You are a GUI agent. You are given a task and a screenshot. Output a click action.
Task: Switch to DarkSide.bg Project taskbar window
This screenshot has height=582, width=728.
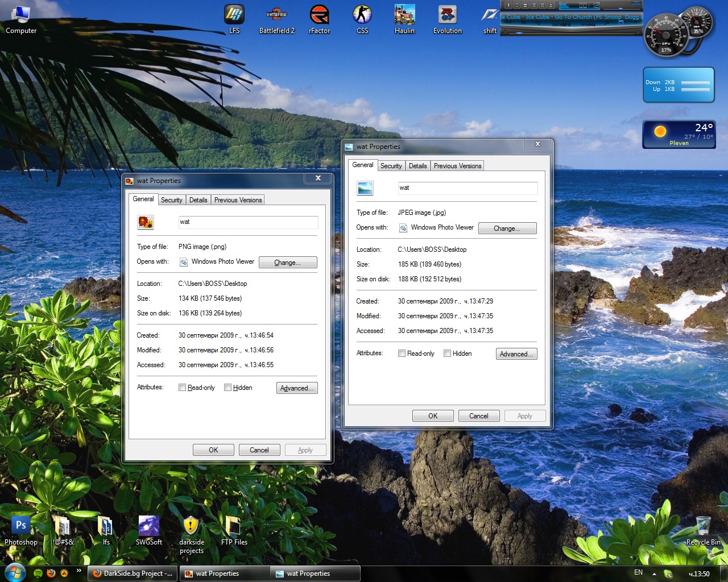[x=133, y=573]
